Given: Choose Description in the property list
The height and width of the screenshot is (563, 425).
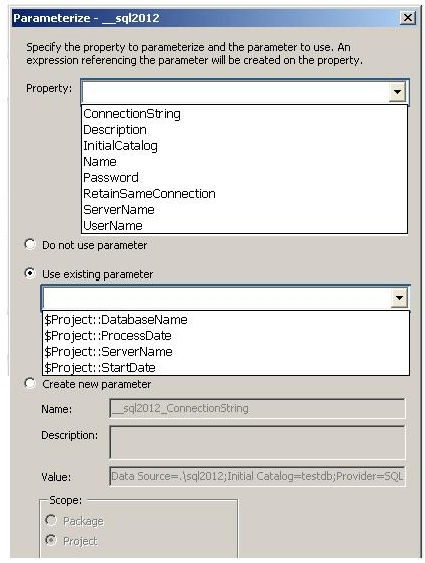Looking at the screenshot, I should pyautogui.click(x=244, y=130).
